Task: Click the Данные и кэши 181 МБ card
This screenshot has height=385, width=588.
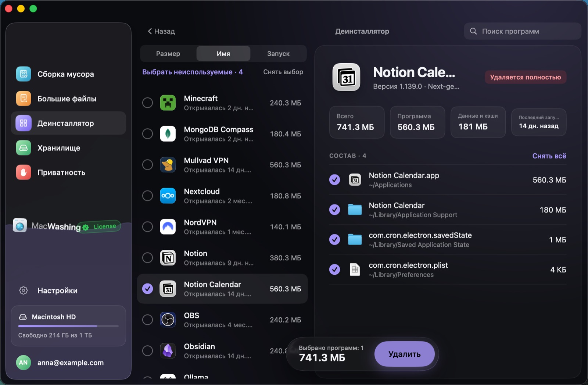Action: (x=478, y=122)
